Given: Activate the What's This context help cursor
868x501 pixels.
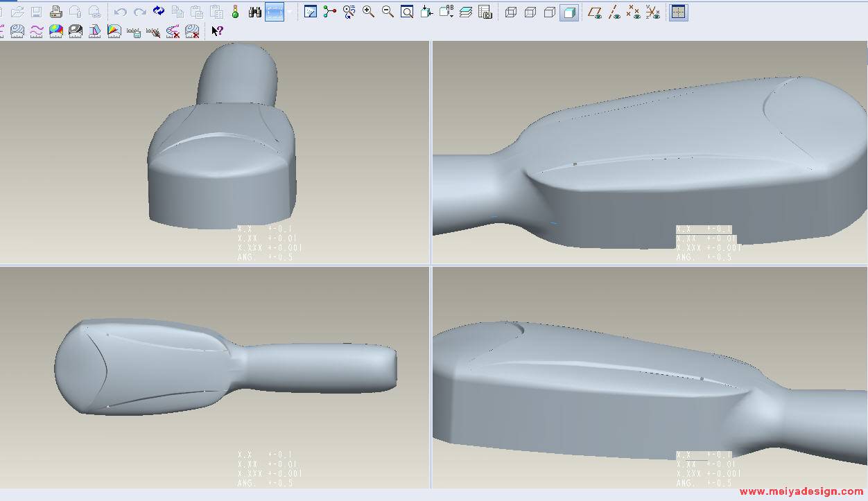Looking at the screenshot, I should [x=217, y=31].
